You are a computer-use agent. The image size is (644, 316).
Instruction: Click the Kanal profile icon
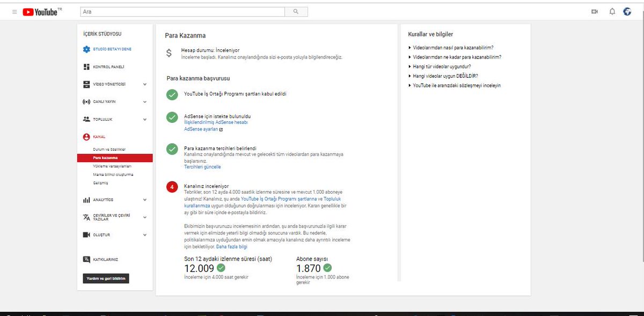86,137
